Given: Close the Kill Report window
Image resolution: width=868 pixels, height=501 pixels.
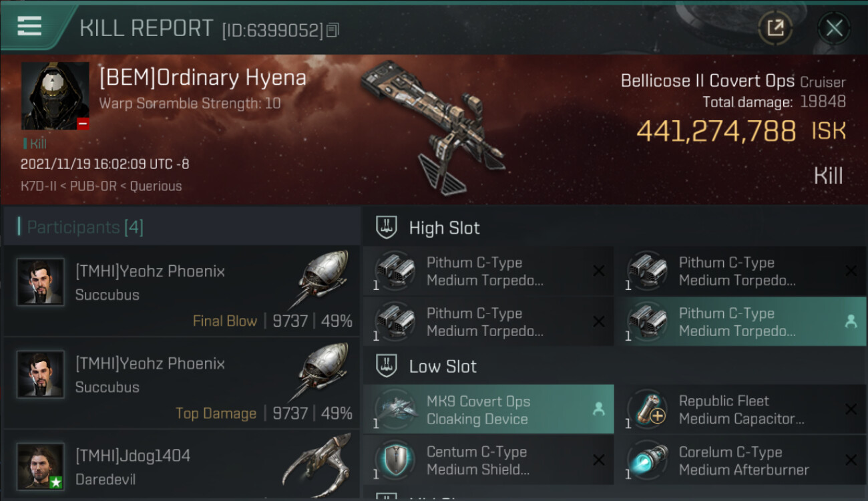Looking at the screenshot, I should click(x=834, y=28).
